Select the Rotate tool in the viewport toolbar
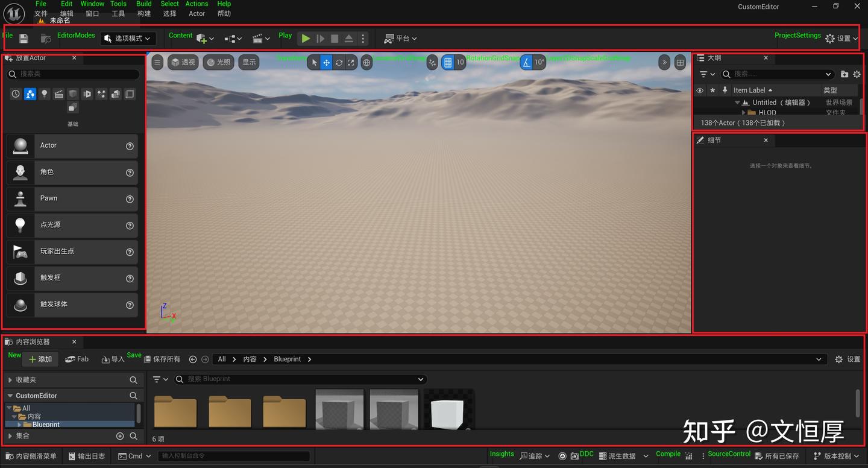Viewport: 868px width, 468px height. (339, 62)
